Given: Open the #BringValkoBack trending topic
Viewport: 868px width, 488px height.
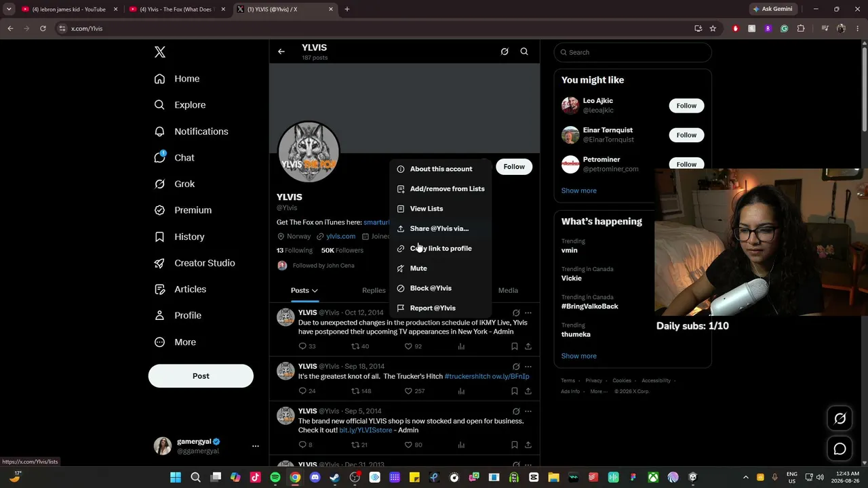Looking at the screenshot, I should tap(590, 306).
